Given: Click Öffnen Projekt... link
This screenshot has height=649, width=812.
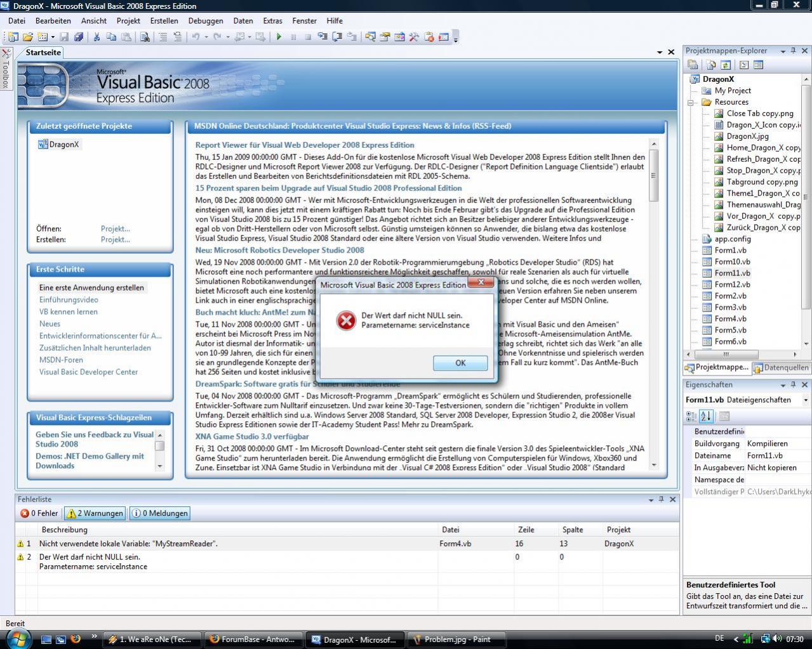Looking at the screenshot, I should click(115, 228).
